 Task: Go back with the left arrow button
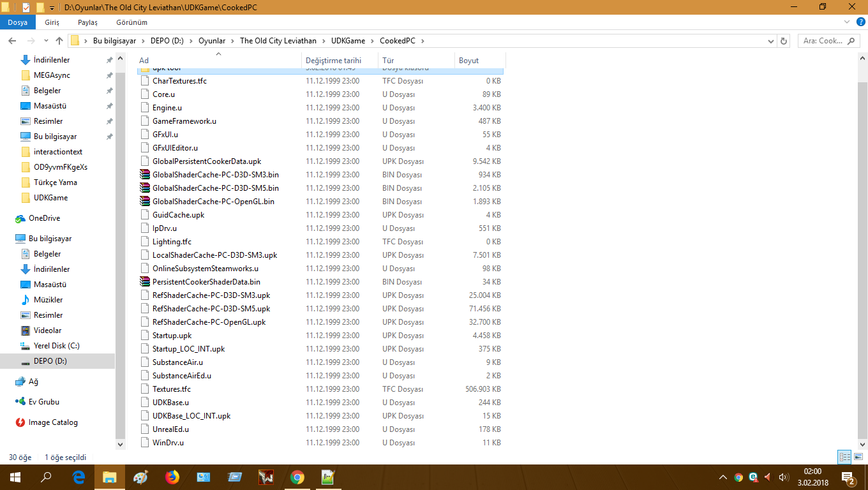(11, 41)
